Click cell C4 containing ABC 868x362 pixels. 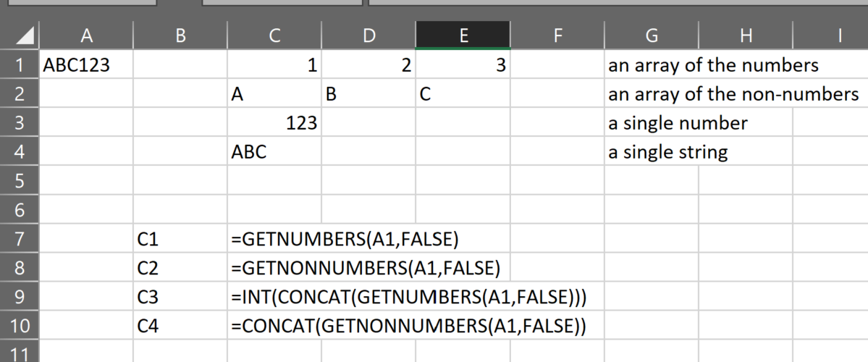[274, 152]
